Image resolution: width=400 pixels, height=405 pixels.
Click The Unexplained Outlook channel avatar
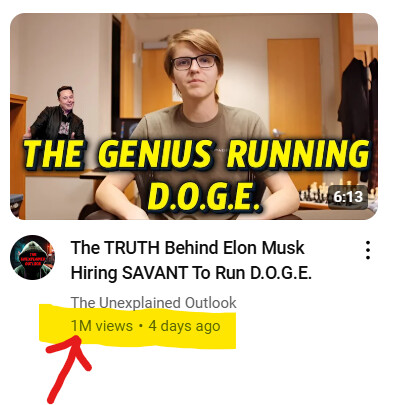33,257
